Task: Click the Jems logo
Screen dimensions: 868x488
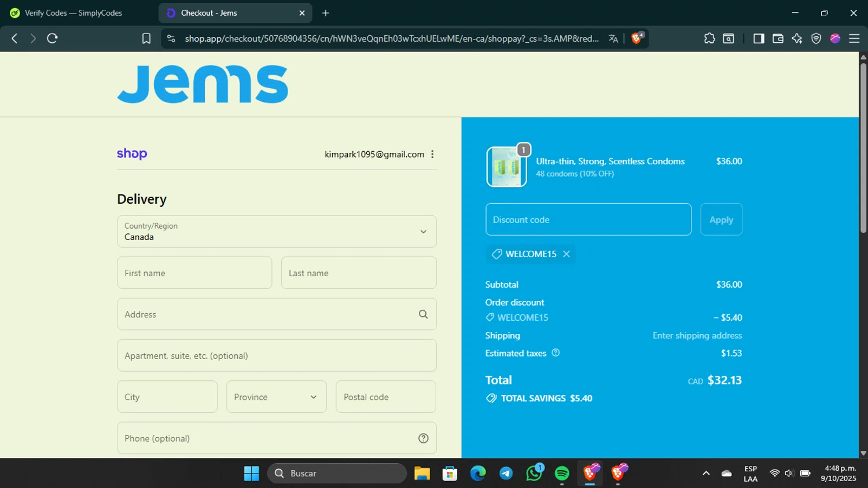Action: click(x=203, y=84)
